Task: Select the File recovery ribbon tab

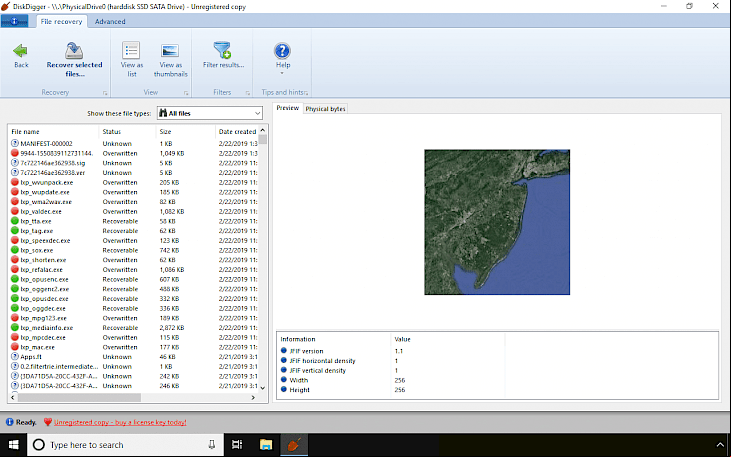Action: pos(61,21)
